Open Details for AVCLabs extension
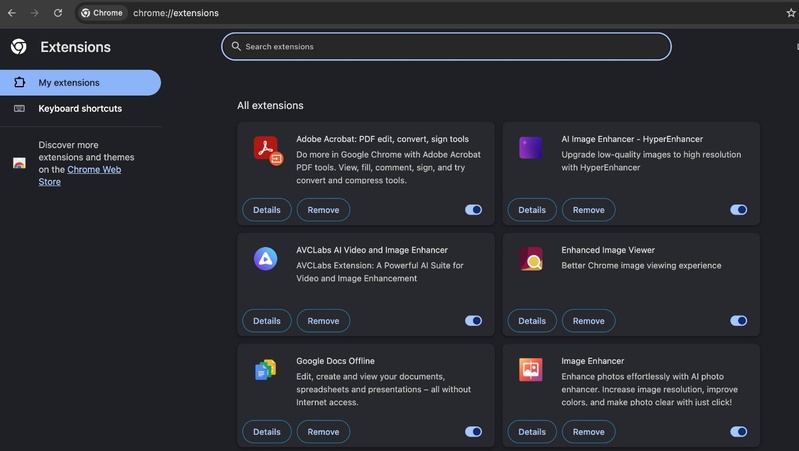The image size is (799, 451). click(x=267, y=321)
